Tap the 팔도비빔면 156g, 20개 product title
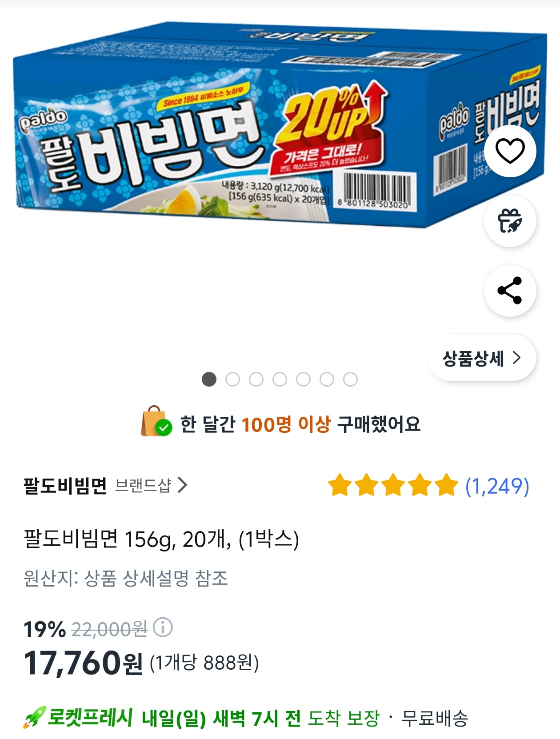 click(161, 539)
